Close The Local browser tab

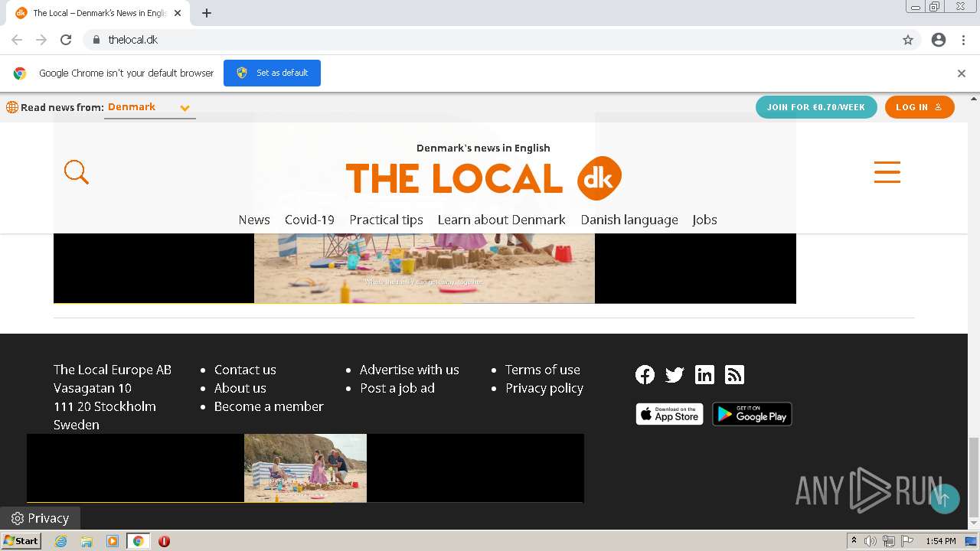[x=178, y=13]
